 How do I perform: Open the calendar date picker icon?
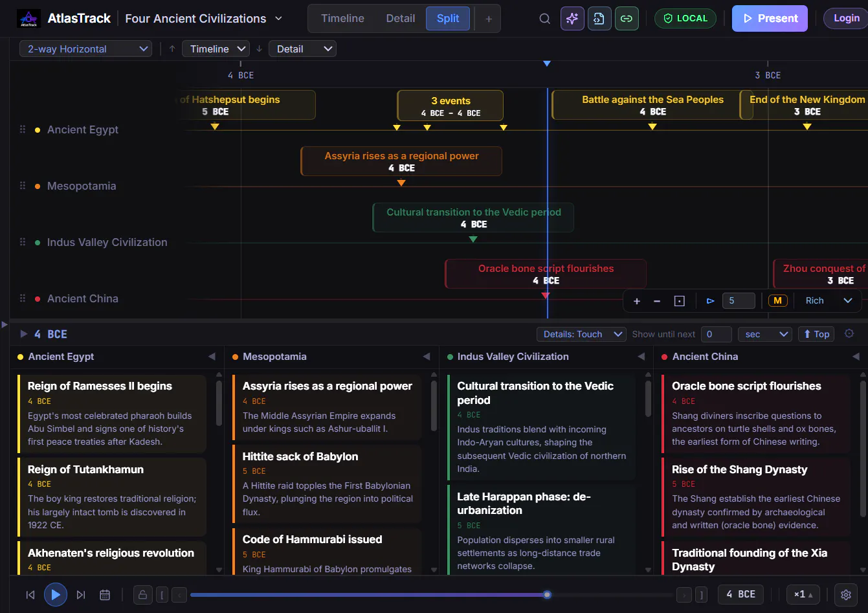click(x=105, y=595)
